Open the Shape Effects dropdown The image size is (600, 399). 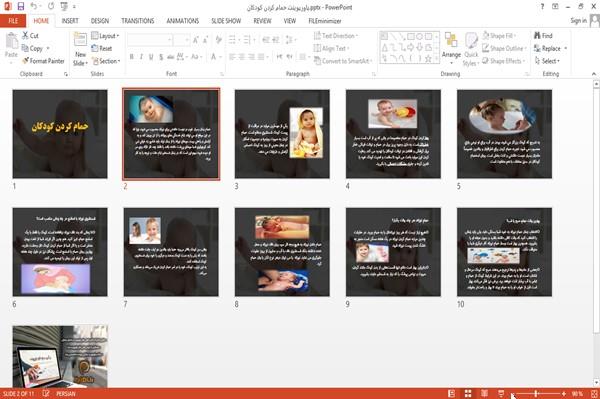[x=503, y=61]
